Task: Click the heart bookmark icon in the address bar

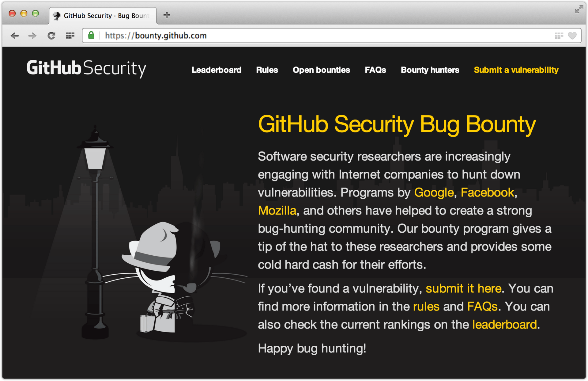Action: point(572,36)
